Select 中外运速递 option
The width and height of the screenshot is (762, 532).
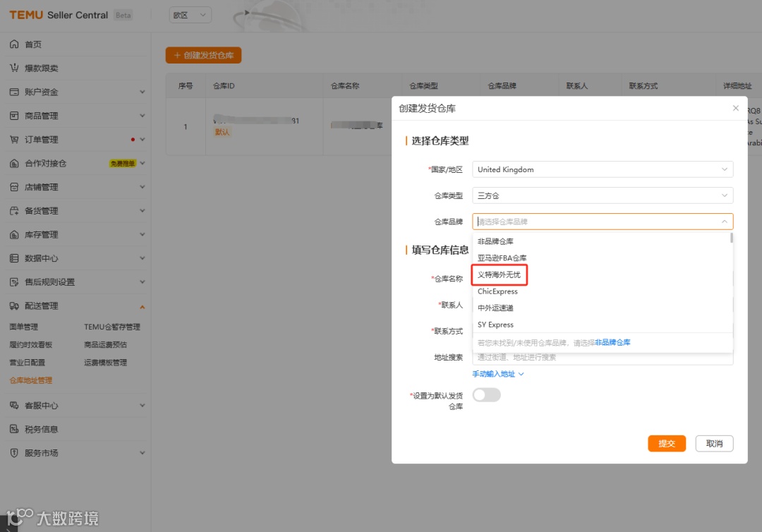tap(600, 308)
